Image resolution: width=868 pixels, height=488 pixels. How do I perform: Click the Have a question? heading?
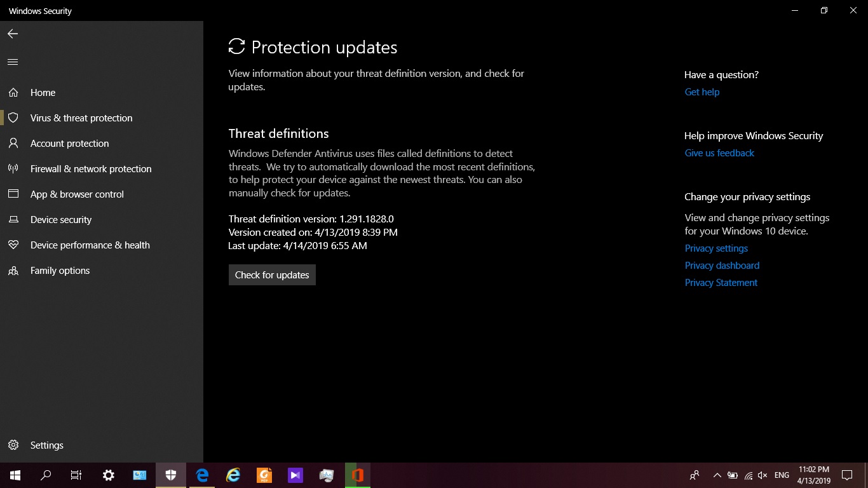click(x=721, y=75)
